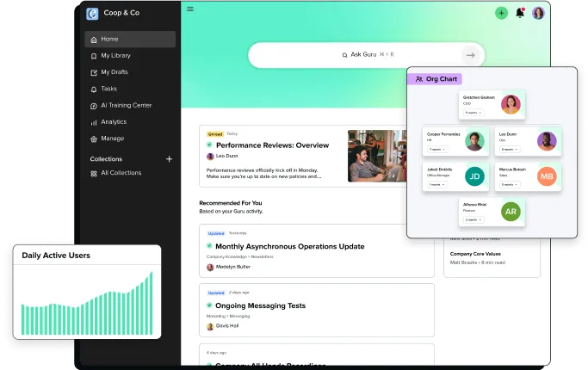Expand Marcus's reports dropdown

click(x=510, y=184)
